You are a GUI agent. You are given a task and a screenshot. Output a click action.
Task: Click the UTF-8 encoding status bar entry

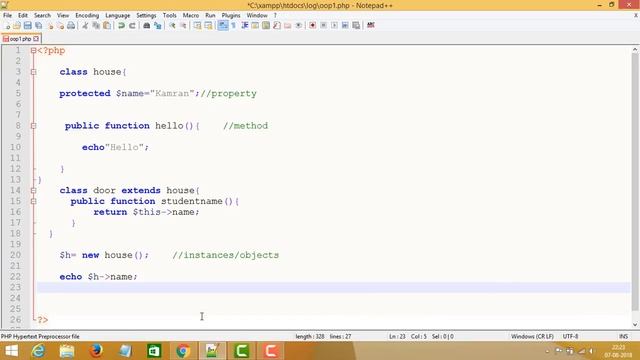click(x=570, y=336)
